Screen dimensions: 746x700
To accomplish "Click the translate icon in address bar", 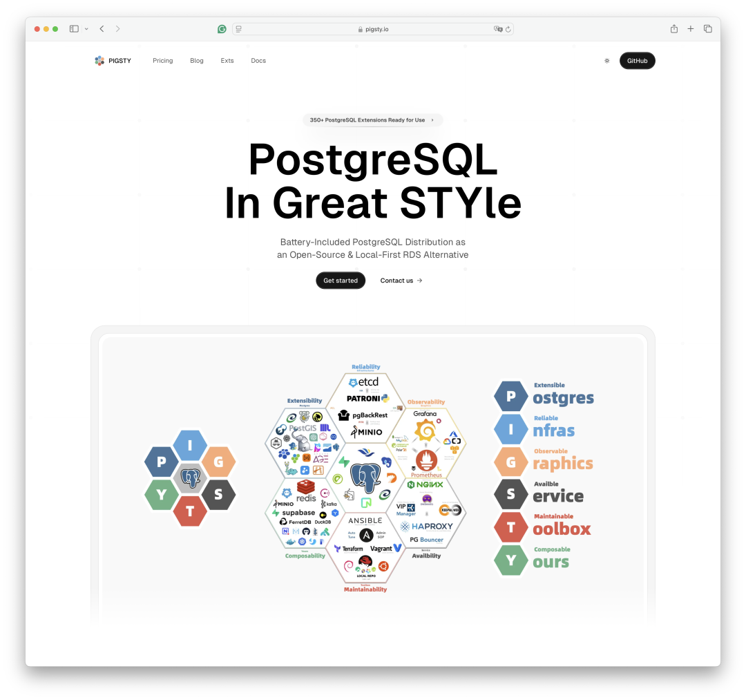I will [x=497, y=29].
